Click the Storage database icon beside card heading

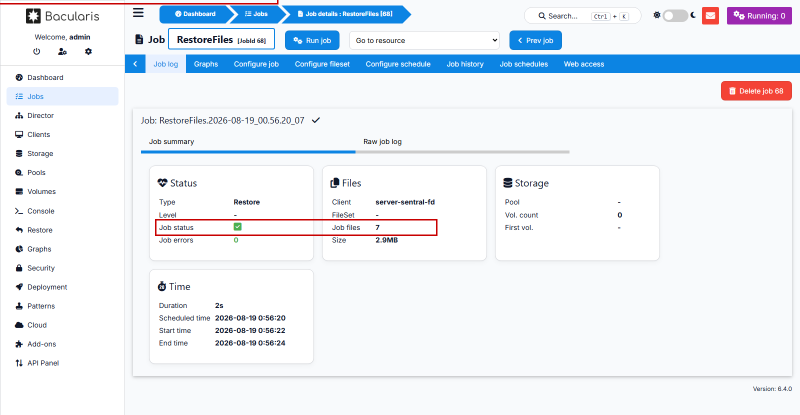click(508, 183)
